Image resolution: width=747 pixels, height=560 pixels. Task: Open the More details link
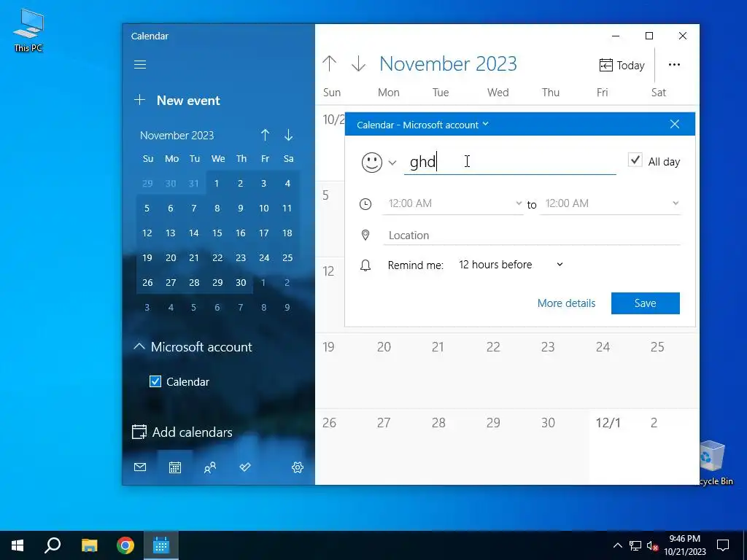coord(566,303)
